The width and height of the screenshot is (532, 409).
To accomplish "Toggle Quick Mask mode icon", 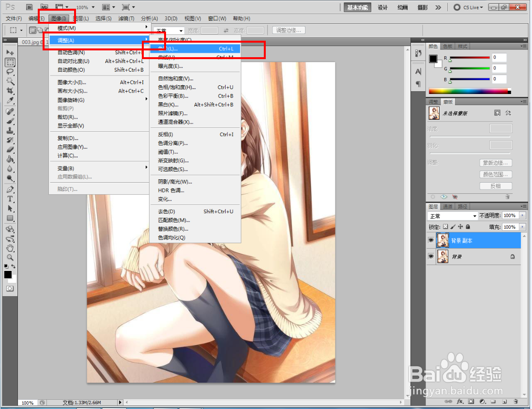I will coord(10,288).
